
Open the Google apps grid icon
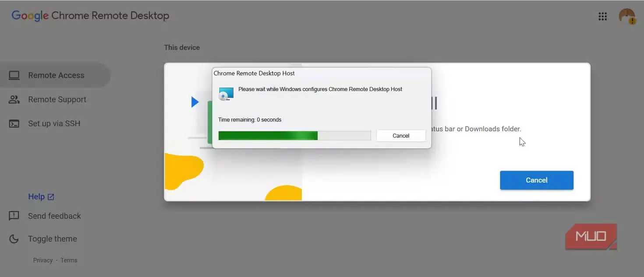(602, 17)
